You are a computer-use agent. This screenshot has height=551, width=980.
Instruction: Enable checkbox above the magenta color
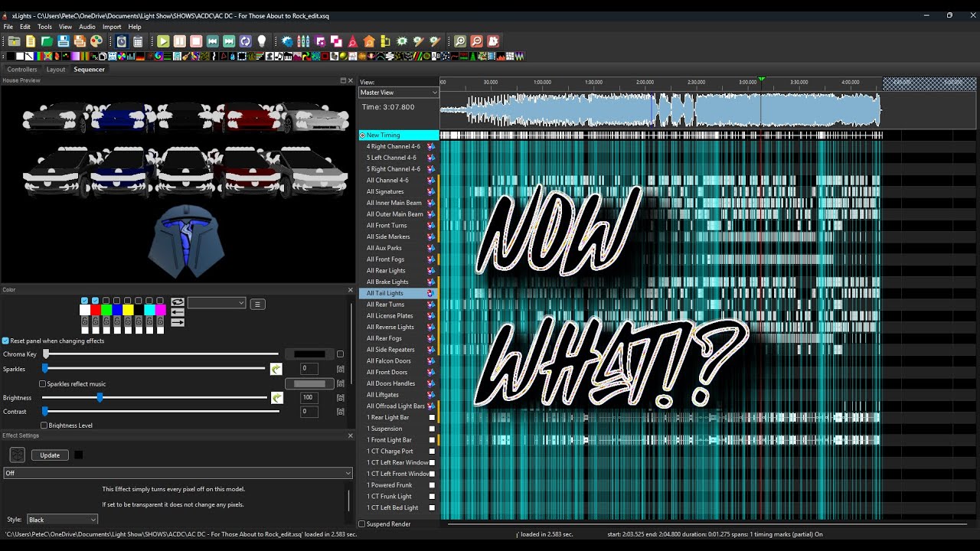pos(160,301)
